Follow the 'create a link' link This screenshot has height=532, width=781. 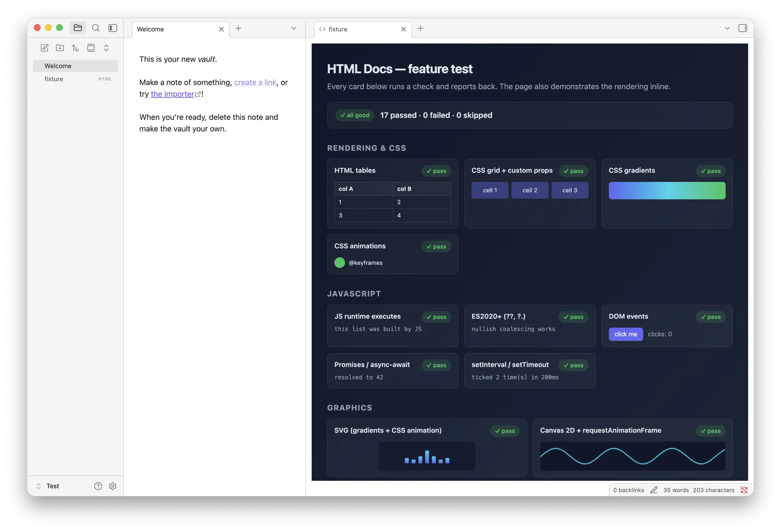coord(255,82)
